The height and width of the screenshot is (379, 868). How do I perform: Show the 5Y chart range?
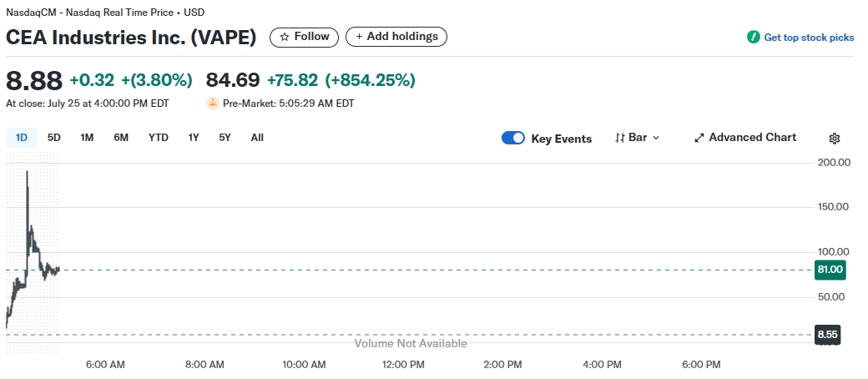coord(225,138)
